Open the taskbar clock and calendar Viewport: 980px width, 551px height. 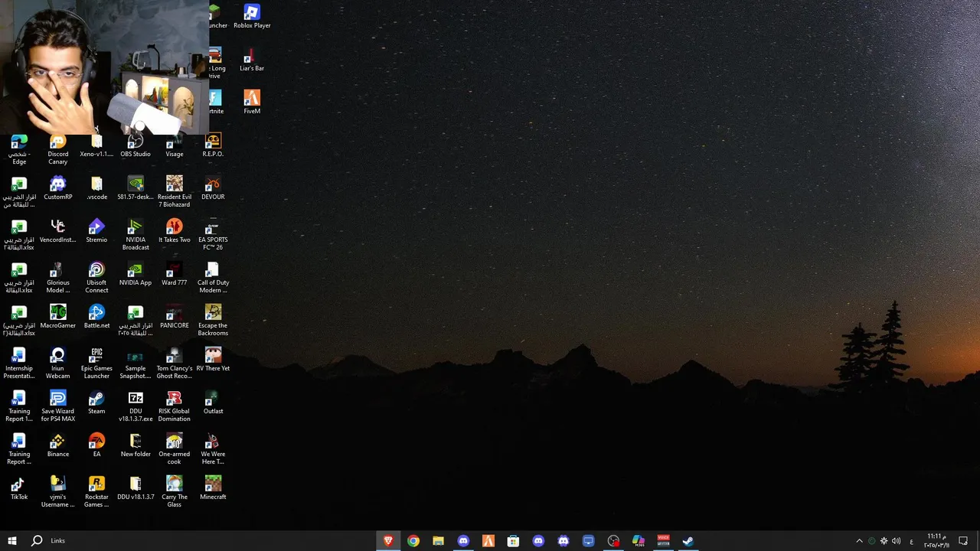click(936, 540)
